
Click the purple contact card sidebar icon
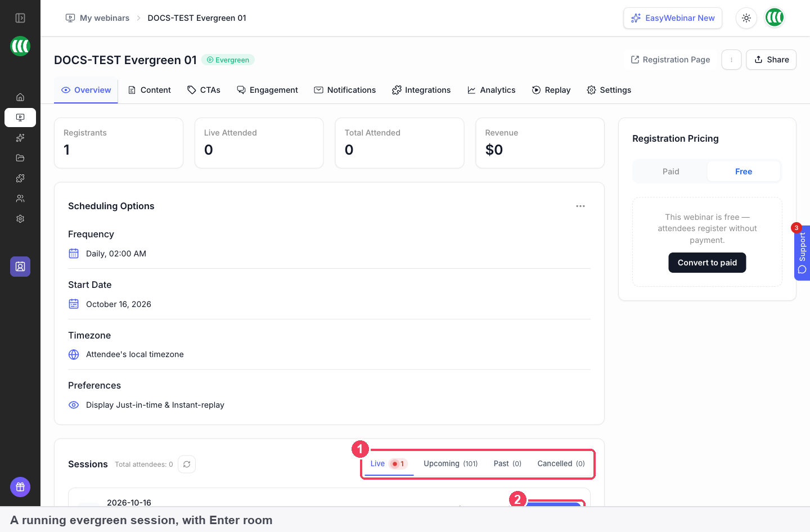pos(20,267)
